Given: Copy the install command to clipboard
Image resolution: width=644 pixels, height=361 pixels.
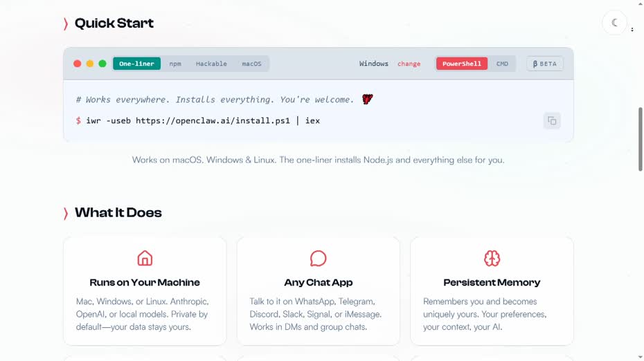Looking at the screenshot, I should click(x=552, y=120).
